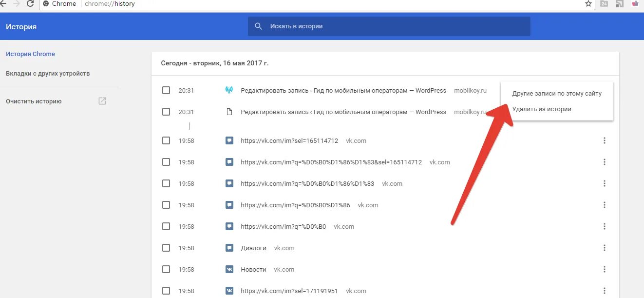This screenshot has width=644, height=298.
Task: Open the Диалоги history link
Action: pyautogui.click(x=253, y=248)
